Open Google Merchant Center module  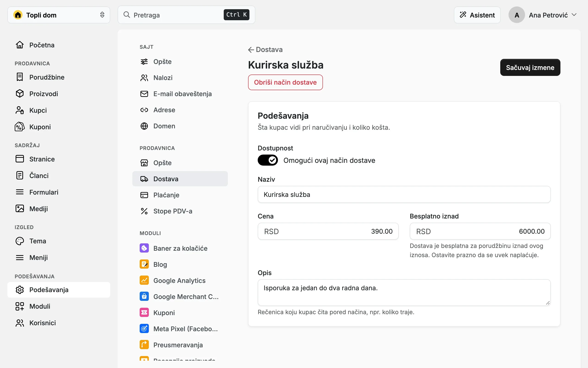[180, 296]
